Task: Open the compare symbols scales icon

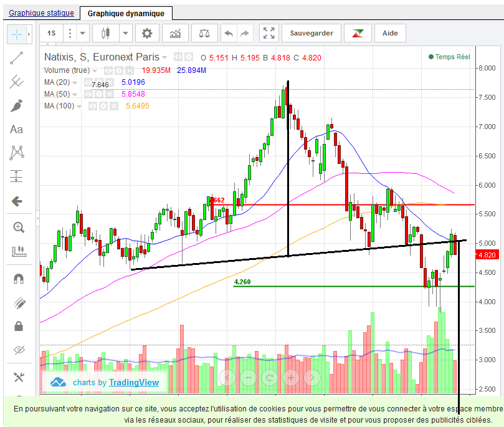Action: (x=204, y=33)
